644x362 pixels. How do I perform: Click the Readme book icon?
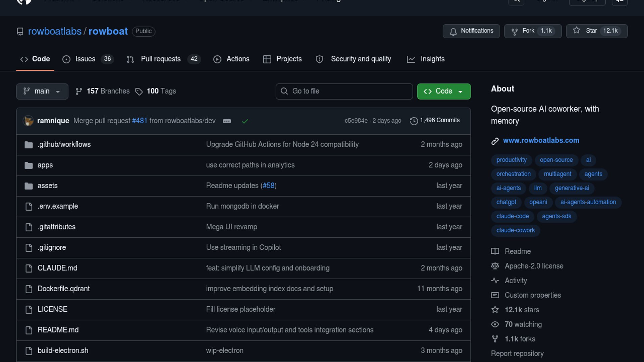[495, 251]
